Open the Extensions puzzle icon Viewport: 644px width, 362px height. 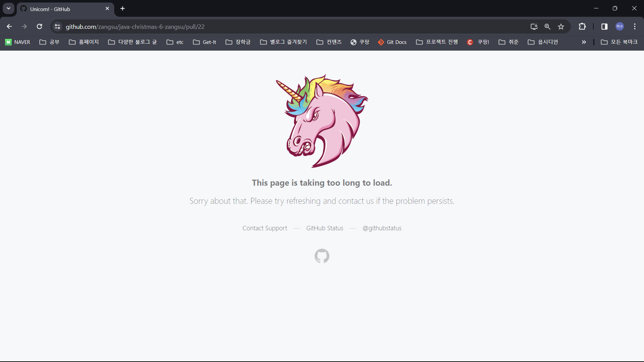(x=582, y=26)
